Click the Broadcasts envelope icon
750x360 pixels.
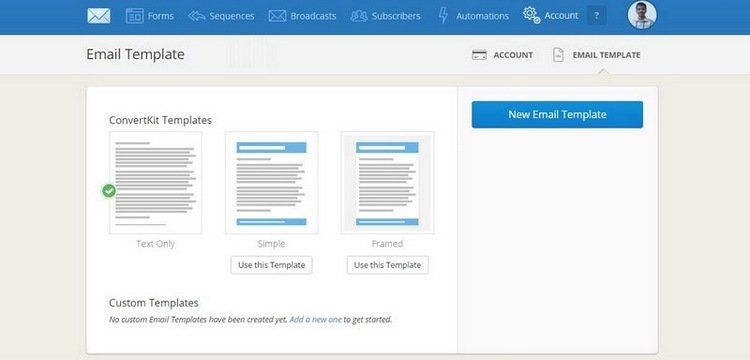pos(277,16)
